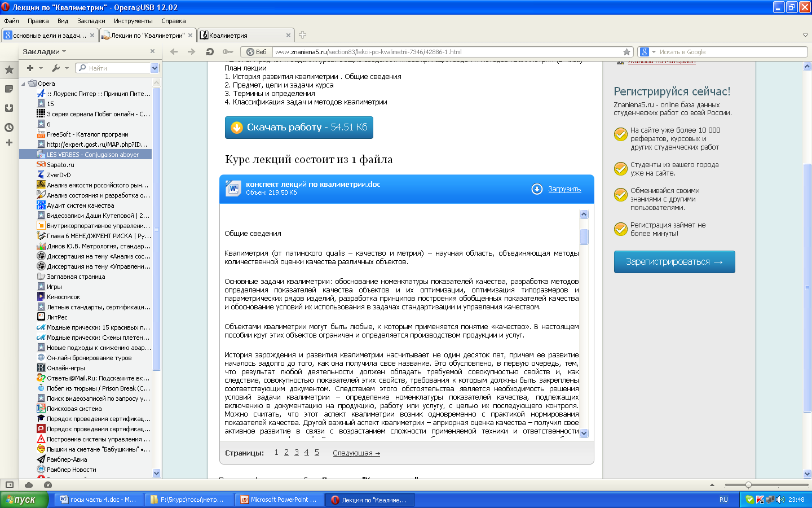
Task: Open the zoom level arrow near slider
Action: click(x=712, y=485)
